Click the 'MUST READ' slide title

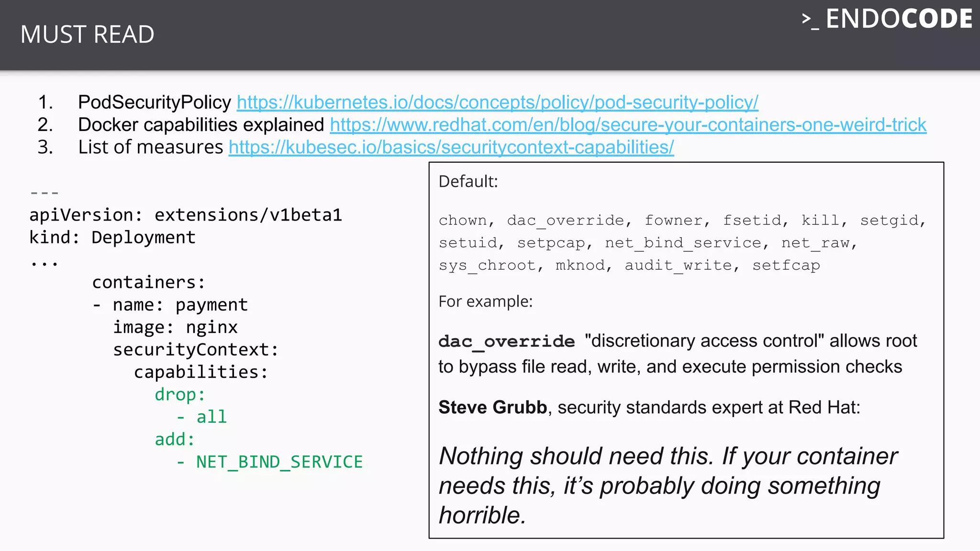tap(88, 34)
